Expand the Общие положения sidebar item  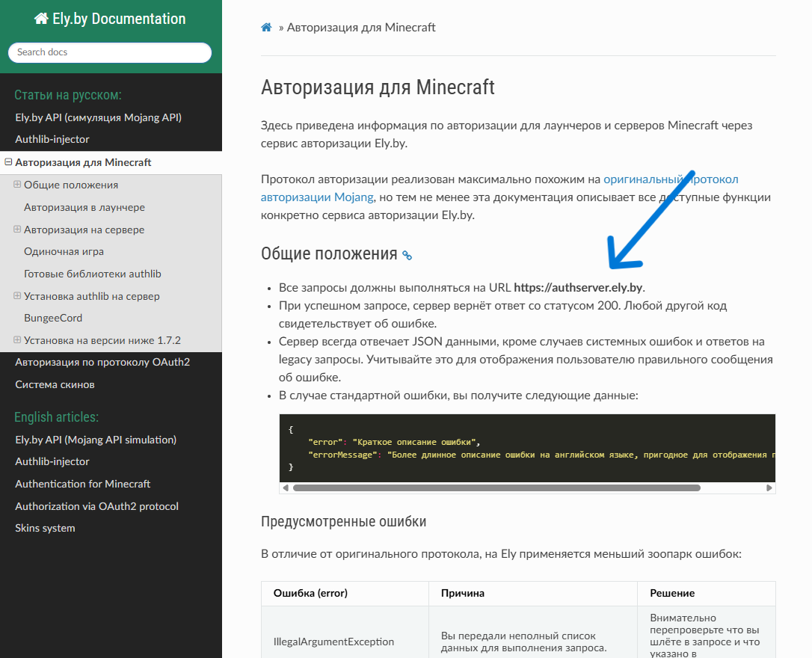click(17, 185)
